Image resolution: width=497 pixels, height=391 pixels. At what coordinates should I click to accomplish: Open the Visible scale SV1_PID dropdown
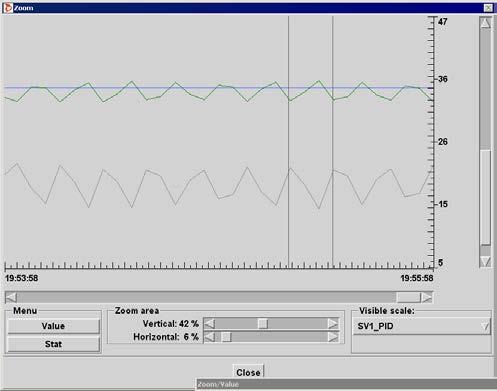coord(421,326)
